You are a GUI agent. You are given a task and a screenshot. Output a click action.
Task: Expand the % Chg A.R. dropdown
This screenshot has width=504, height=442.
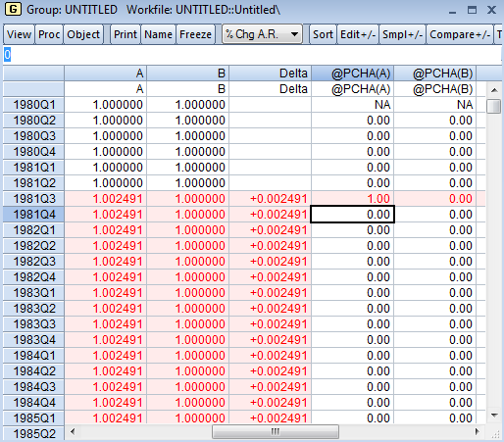262,34
